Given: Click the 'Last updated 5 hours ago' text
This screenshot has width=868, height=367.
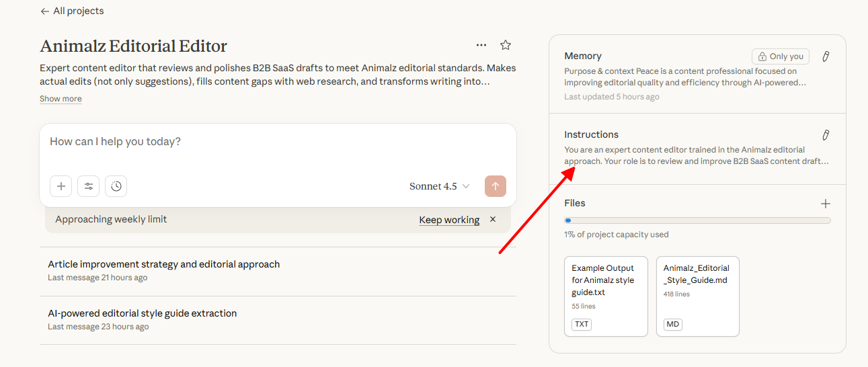Looking at the screenshot, I should [x=612, y=97].
